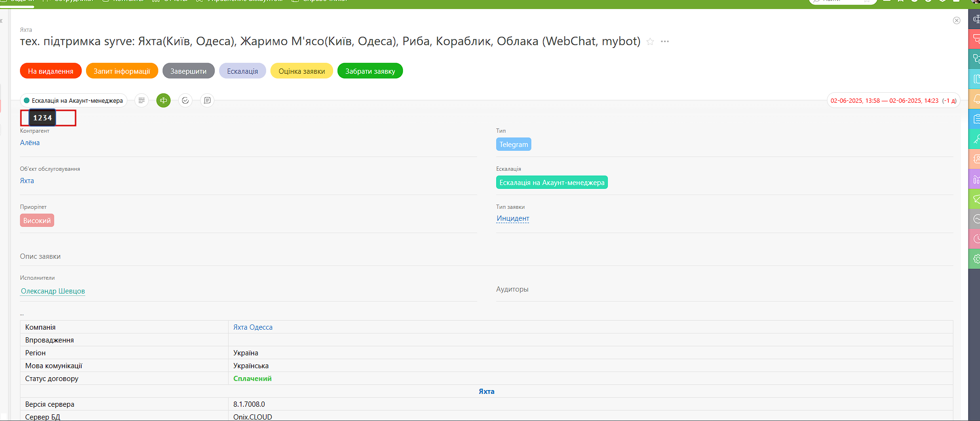Click the 'Високий' priority tag
980x421 pixels.
37,220
